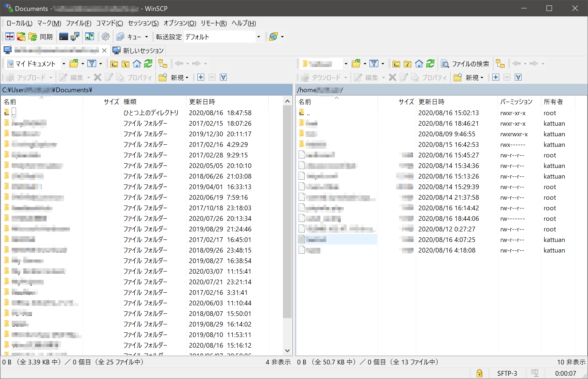Click remote invert selection icon

518,77
